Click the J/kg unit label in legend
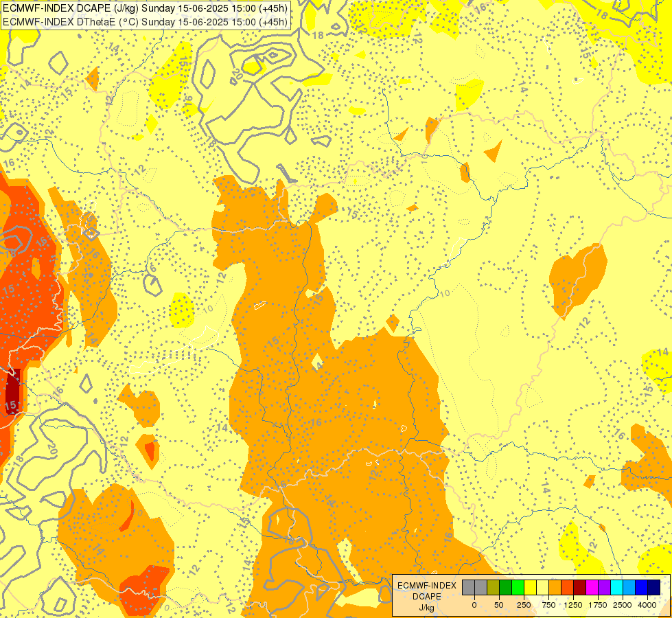This screenshot has width=672, height=618. (x=426, y=608)
